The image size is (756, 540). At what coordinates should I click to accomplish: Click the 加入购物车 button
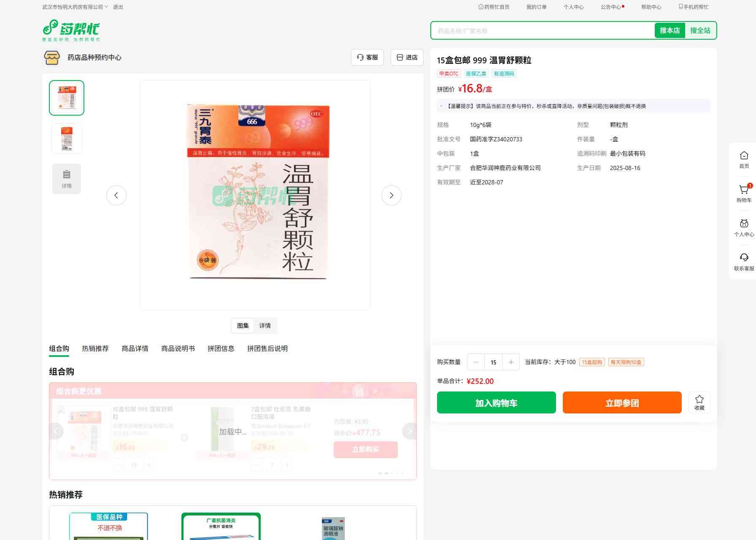pos(496,402)
